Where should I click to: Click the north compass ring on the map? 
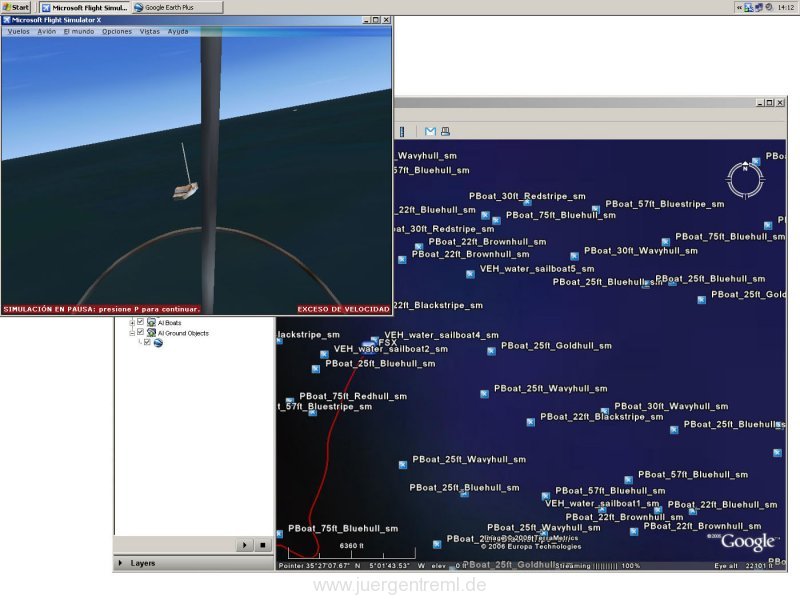tap(745, 179)
